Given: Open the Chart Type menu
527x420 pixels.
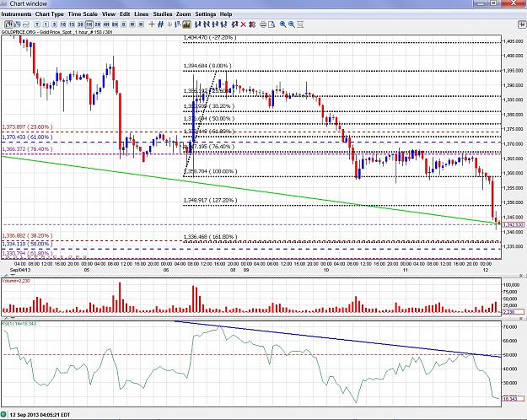Looking at the screenshot, I should pyautogui.click(x=50, y=14).
